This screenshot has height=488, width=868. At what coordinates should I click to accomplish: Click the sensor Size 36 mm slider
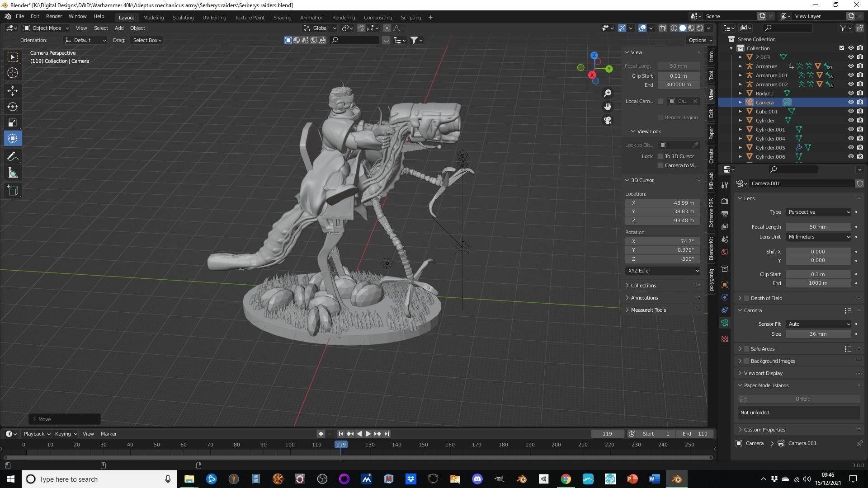click(x=818, y=334)
